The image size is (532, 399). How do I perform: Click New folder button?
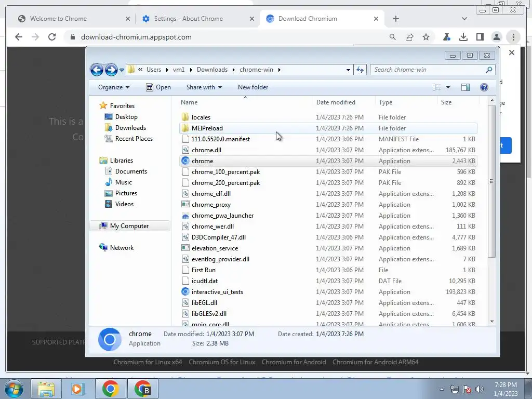coord(253,87)
